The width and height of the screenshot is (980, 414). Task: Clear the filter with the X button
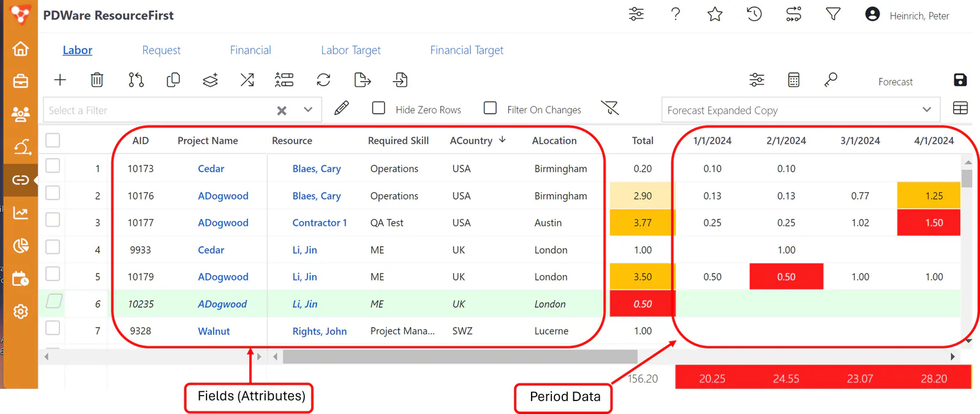click(282, 110)
